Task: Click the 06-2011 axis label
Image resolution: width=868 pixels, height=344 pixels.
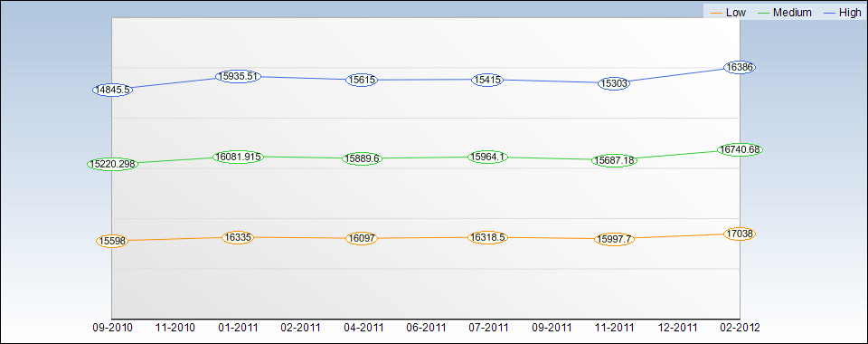Action: (x=426, y=328)
